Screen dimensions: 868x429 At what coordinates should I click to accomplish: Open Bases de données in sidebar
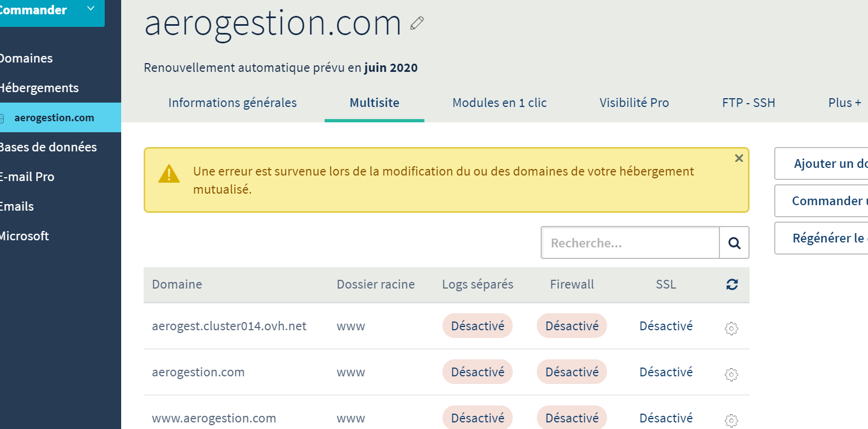click(x=48, y=147)
